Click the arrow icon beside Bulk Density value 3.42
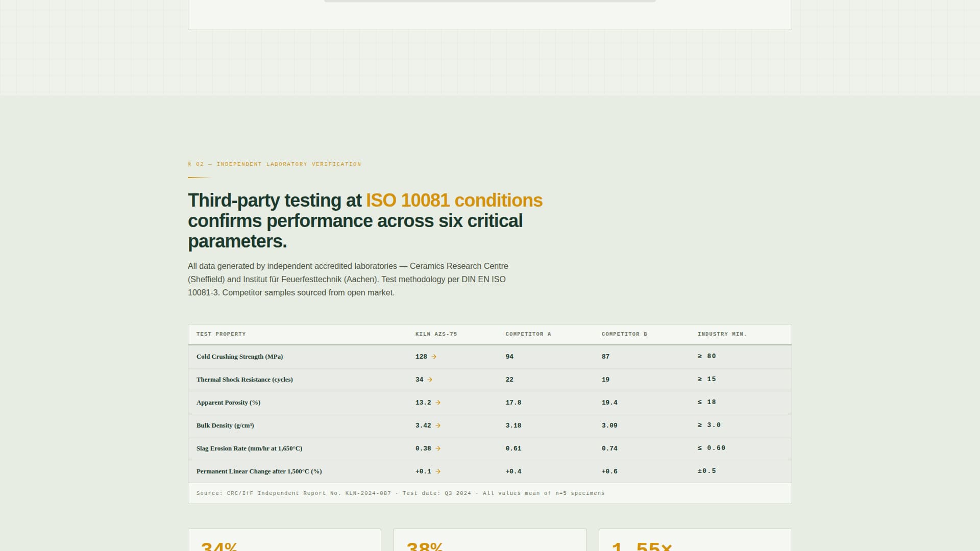This screenshot has height=551, width=980. click(437, 425)
